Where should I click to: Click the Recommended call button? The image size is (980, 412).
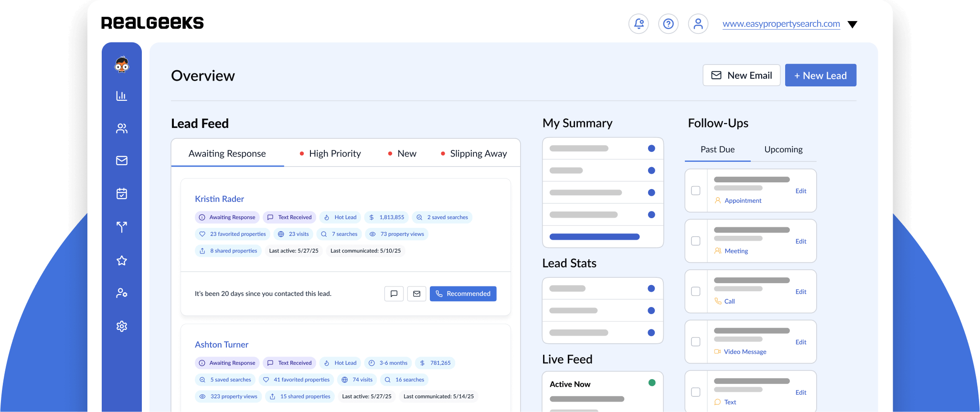463,294
